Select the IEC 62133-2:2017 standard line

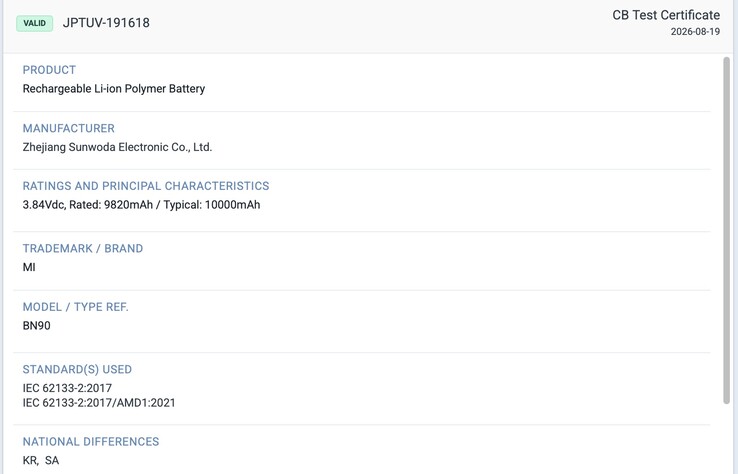pos(67,388)
